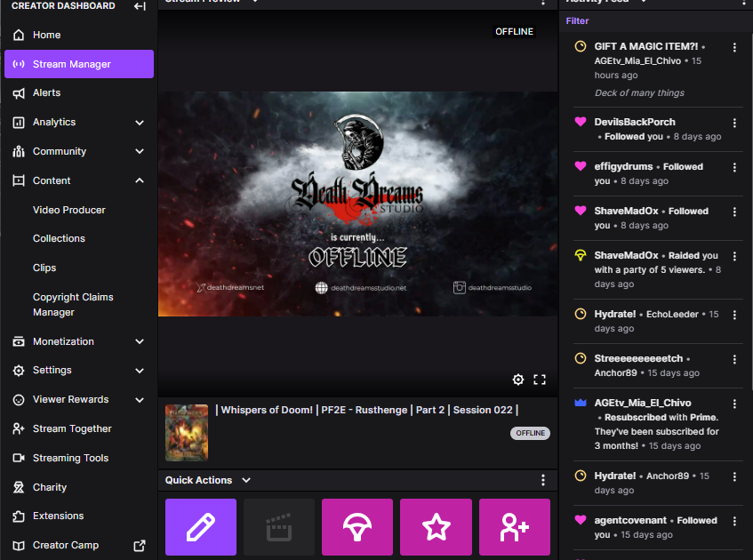Click the Community people icon

coord(19,151)
